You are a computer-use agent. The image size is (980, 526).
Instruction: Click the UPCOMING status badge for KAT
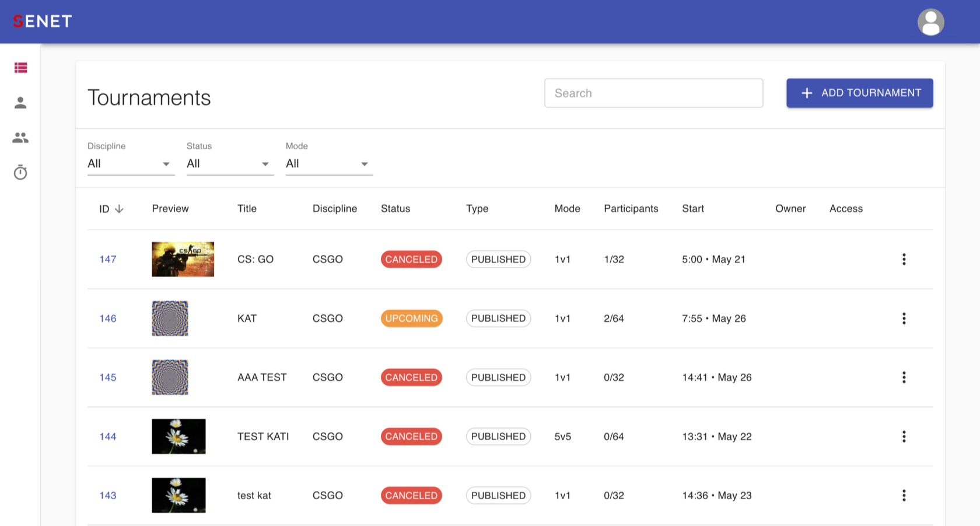tap(411, 318)
